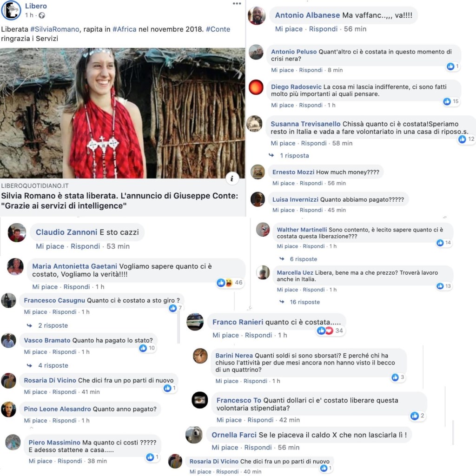Screen dimensions: 476x476
Task: Expand 16 risposte under Marcella Uez
Action: coord(305,302)
